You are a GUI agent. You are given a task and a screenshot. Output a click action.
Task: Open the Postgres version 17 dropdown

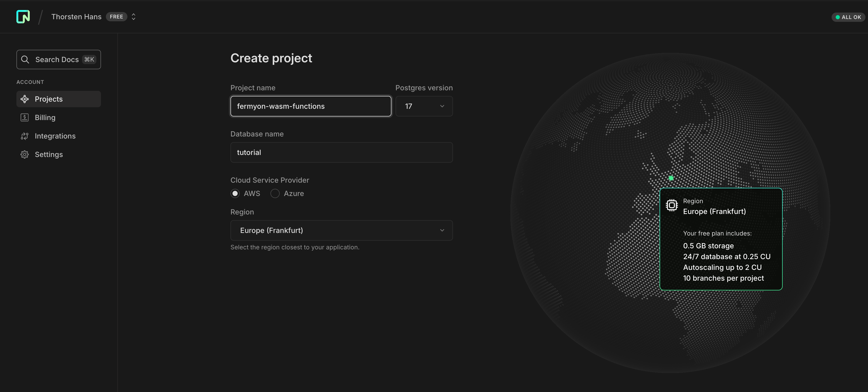click(x=424, y=106)
